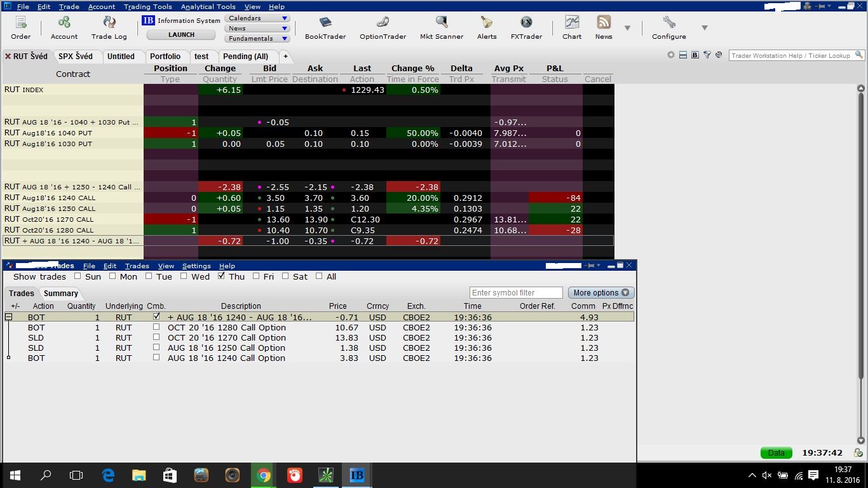Show hidden system tray icons
This screenshot has width=868, height=488.
click(752, 475)
